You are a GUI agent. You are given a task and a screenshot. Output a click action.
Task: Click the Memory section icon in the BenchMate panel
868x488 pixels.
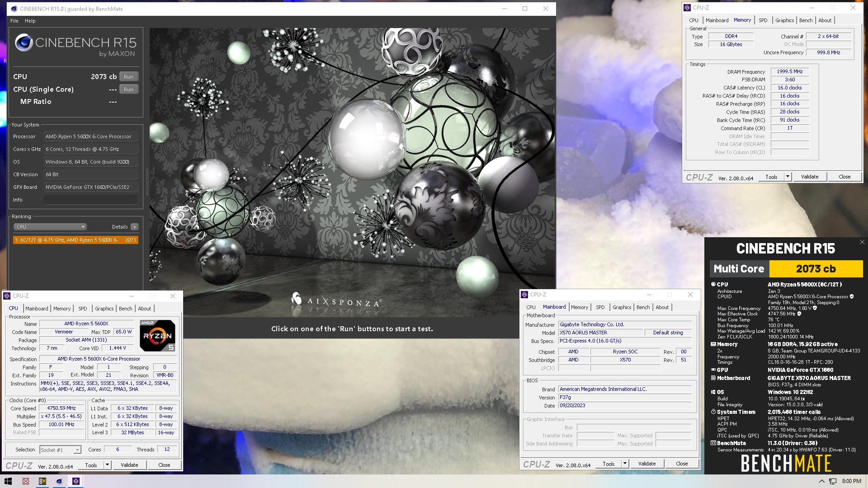[713, 344]
